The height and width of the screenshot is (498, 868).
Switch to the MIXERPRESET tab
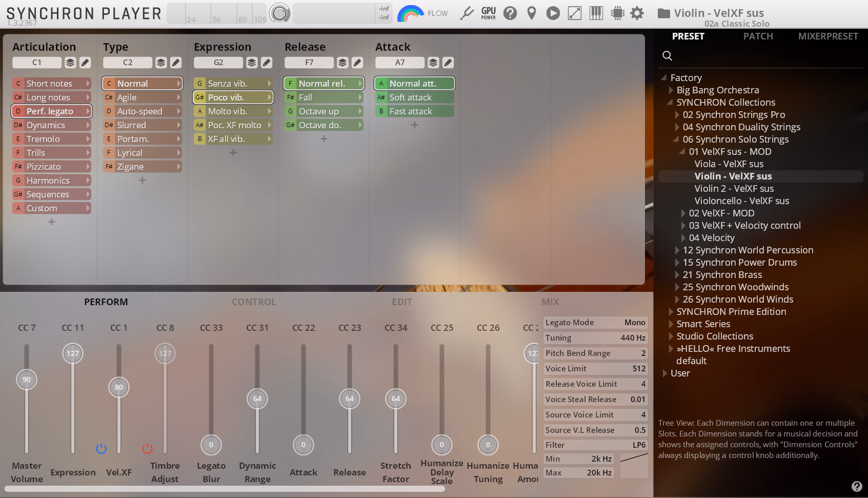click(827, 36)
